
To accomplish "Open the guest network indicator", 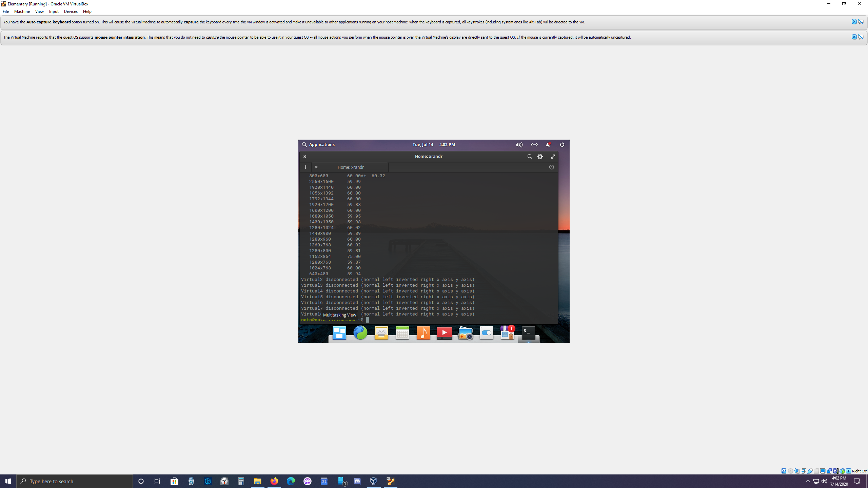I will pyautogui.click(x=534, y=145).
